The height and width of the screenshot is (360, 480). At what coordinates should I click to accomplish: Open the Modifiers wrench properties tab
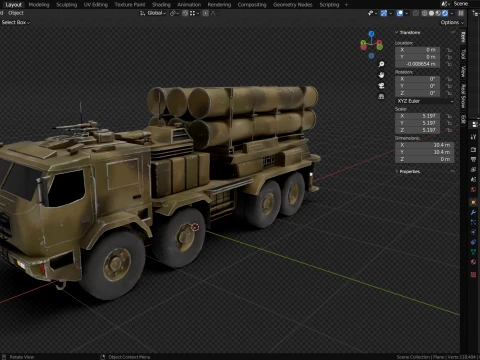473,212
